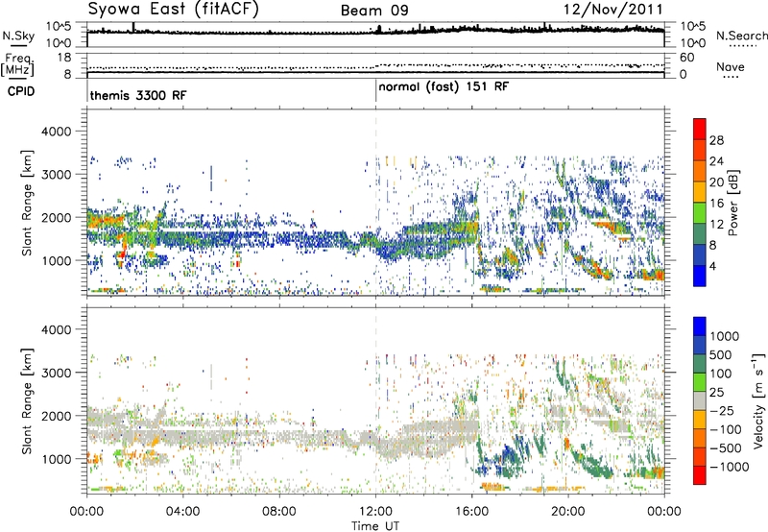The width and height of the screenshot is (768, 532).
Task: Click the date label '12/Nov/2011'
Action: (x=613, y=10)
